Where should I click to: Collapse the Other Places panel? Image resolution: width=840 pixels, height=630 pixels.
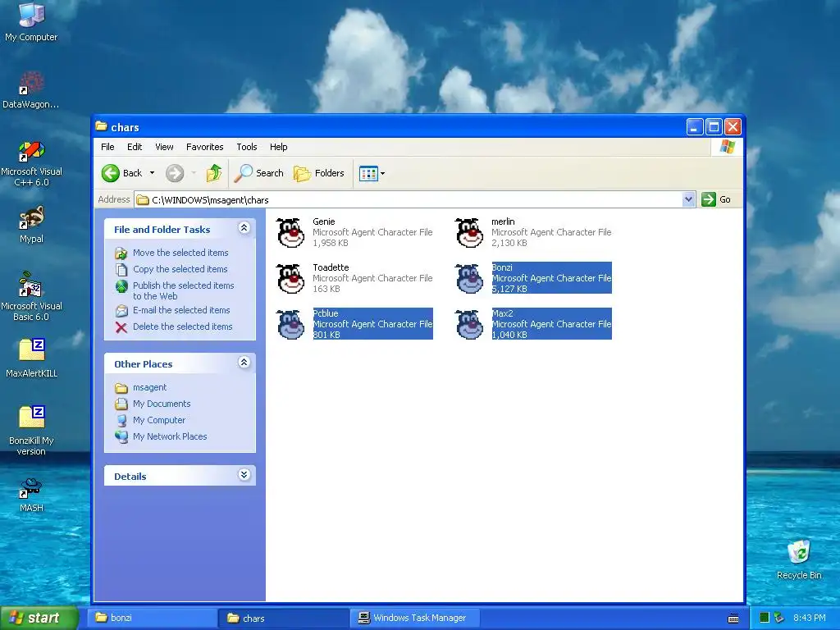click(x=244, y=363)
